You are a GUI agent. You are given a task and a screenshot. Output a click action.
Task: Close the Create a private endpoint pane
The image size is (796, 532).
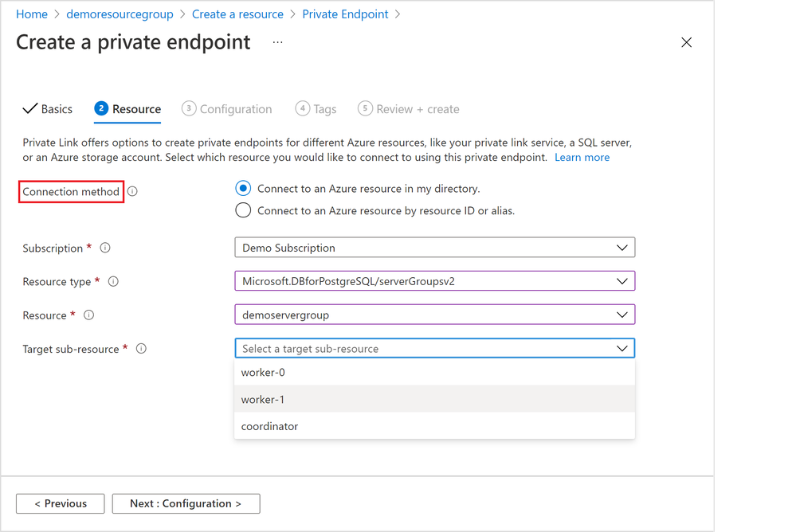687,43
